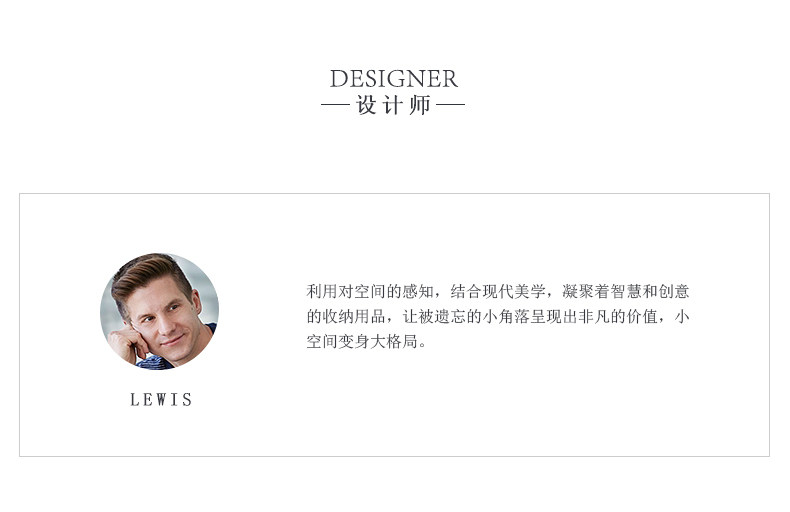Click the phrase 凝聚着智慧和创意
The height and width of the screenshot is (512, 790).
pyautogui.click(x=625, y=291)
